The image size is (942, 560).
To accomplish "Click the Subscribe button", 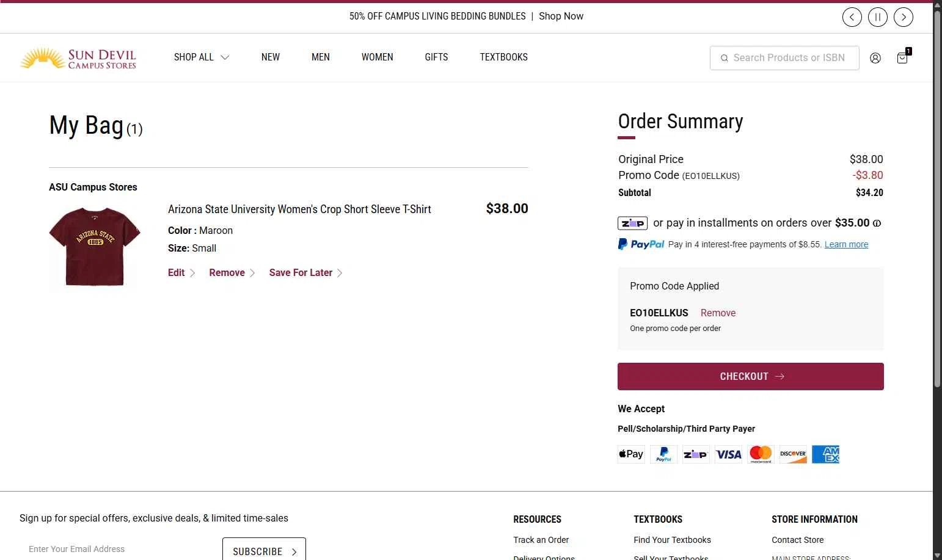I will coord(264,550).
